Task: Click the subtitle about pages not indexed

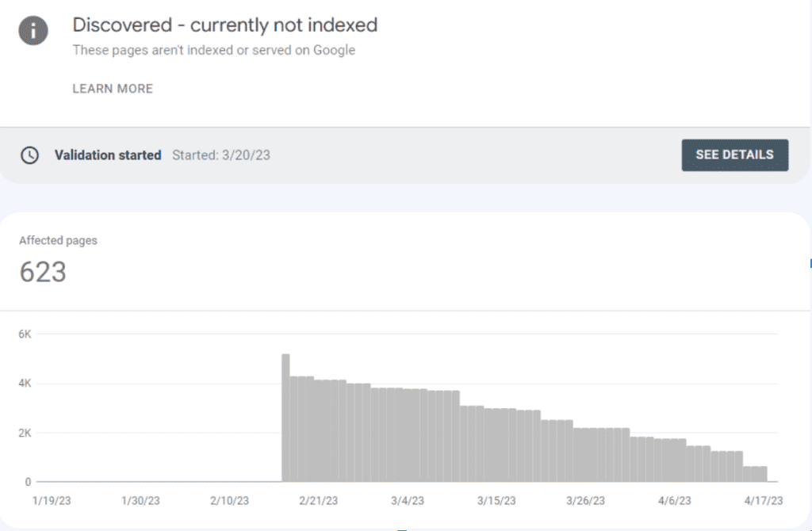Action: [x=214, y=50]
